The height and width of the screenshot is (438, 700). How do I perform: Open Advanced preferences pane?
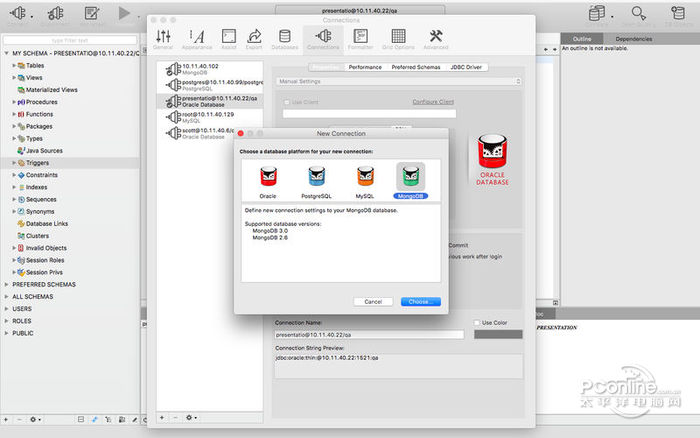tap(436, 39)
